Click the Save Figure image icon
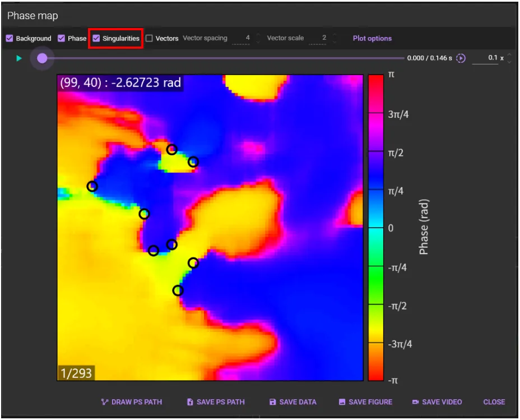This screenshot has width=520, height=420. coord(342,402)
